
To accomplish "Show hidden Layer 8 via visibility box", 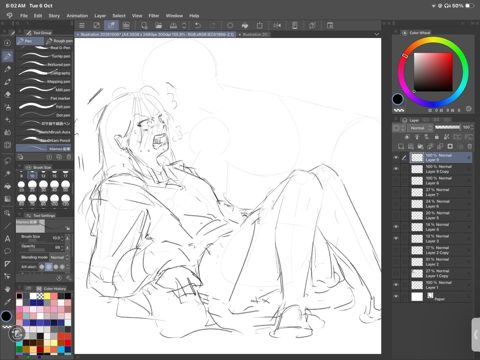I will [396, 181].
